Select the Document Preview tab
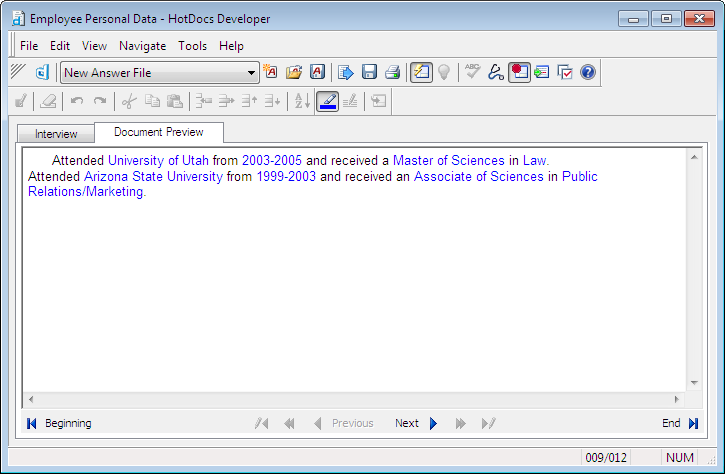The height and width of the screenshot is (474, 725). 159,132
